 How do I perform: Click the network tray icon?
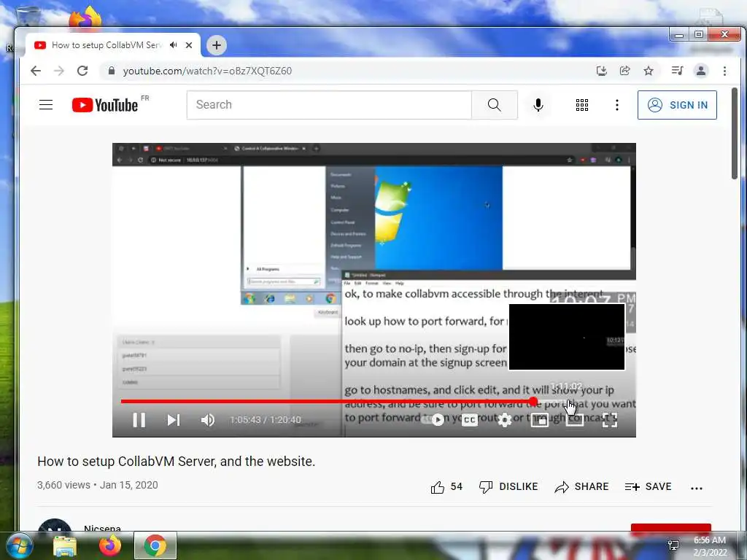tap(673, 545)
